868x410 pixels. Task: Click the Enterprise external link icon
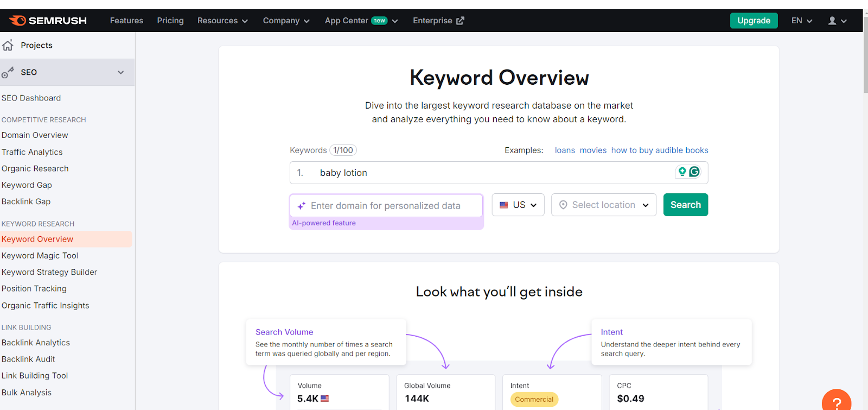pyautogui.click(x=460, y=21)
